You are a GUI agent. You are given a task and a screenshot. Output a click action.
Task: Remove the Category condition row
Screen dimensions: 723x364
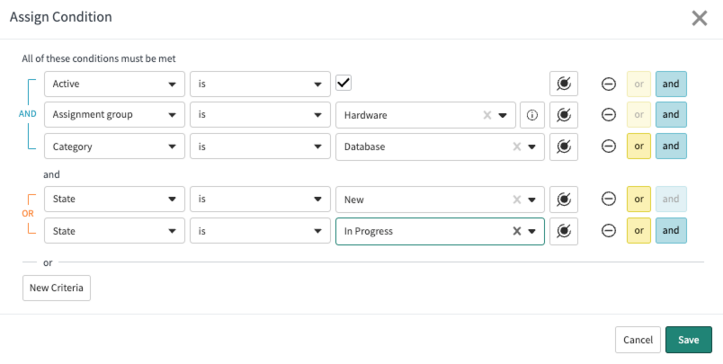pyautogui.click(x=609, y=146)
